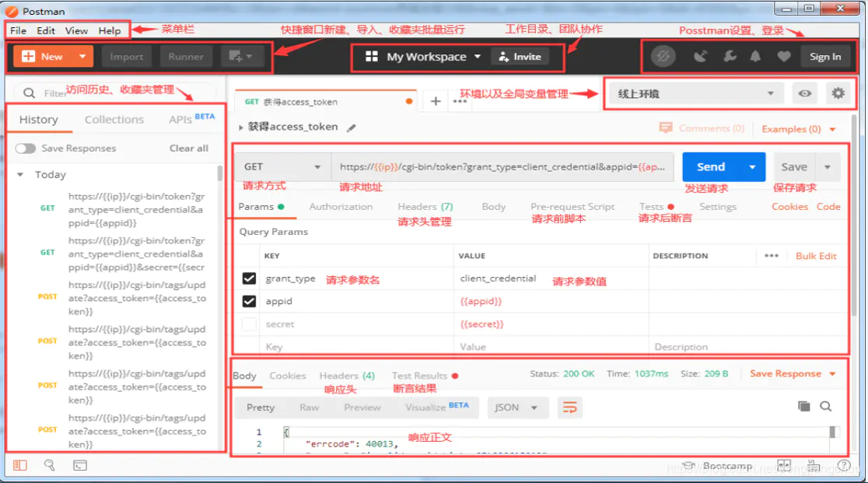Open the View menu
868x483 pixels.
click(76, 30)
